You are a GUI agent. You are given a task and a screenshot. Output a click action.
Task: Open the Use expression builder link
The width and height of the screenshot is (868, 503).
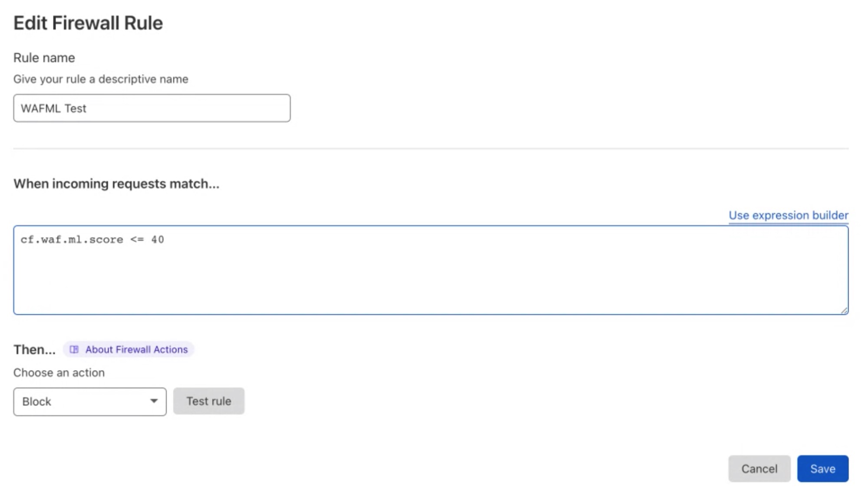point(788,215)
